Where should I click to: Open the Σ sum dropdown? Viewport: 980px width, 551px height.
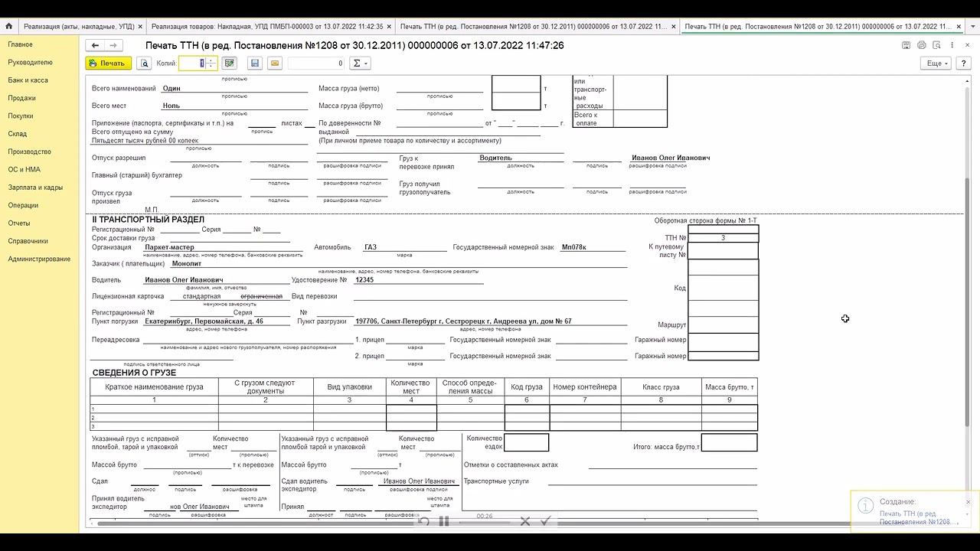[x=360, y=64]
